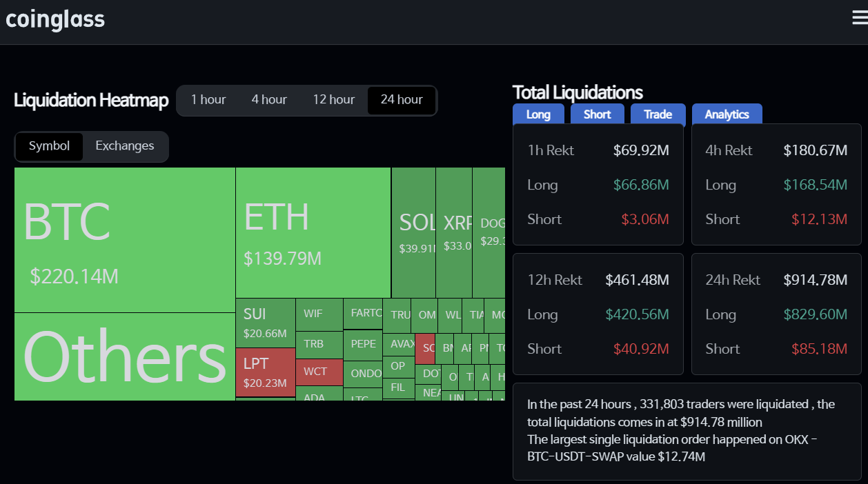Image resolution: width=868 pixels, height=484 pixels.
Task: Click the red WCT tile
Action: [x=319, y=372]
